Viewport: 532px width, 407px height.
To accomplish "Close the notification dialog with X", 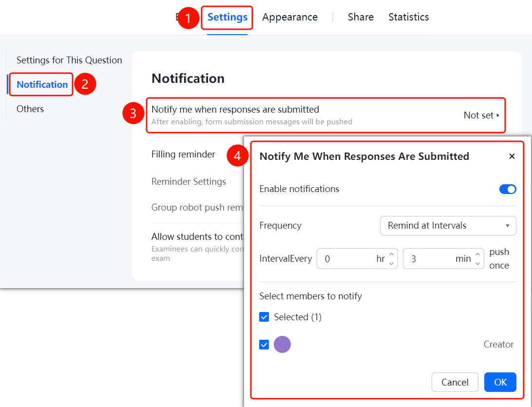I will pyautogui.click(x=512, y=156).
